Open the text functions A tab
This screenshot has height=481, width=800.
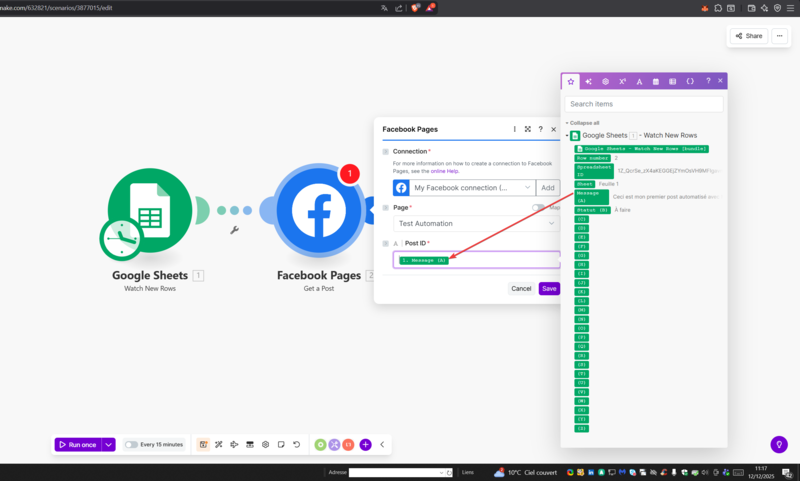click(639, 81)
